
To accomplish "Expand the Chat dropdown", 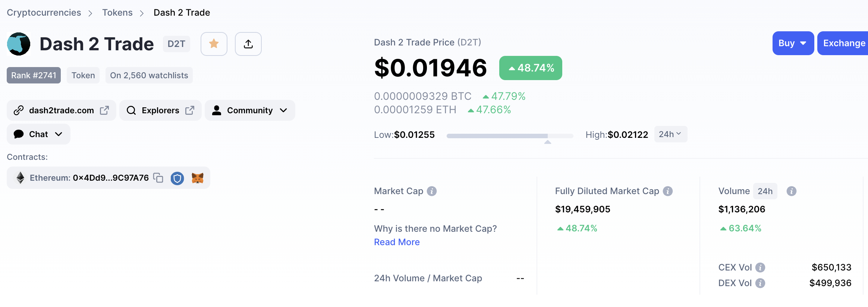I will click(x=38, y=134).
